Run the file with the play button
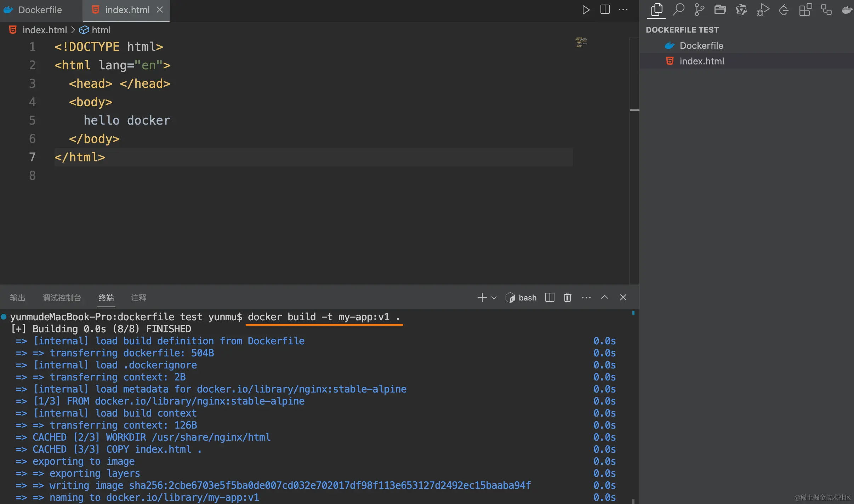Viewport: 854px width, 504px height. coord(586,10)
